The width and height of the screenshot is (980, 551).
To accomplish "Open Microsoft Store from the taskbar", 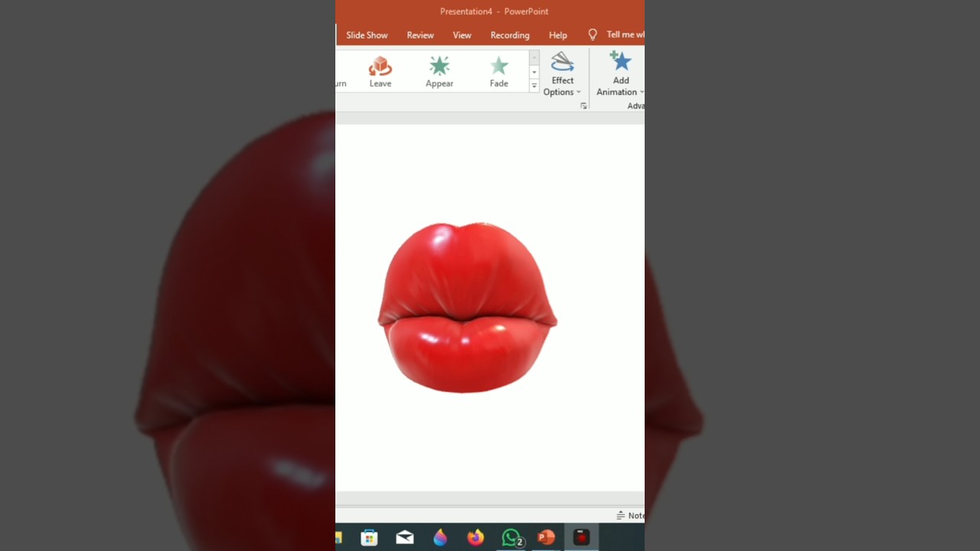I will coord(369,538).
